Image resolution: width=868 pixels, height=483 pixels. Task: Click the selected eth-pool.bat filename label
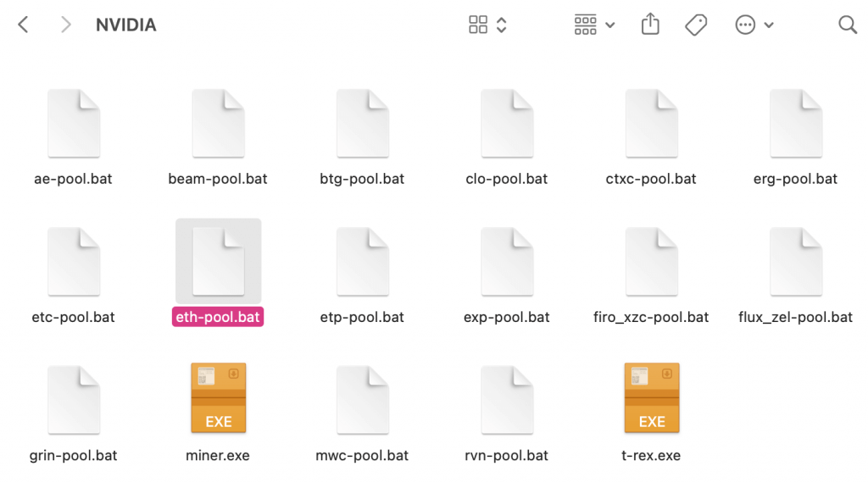pos(218,317)
